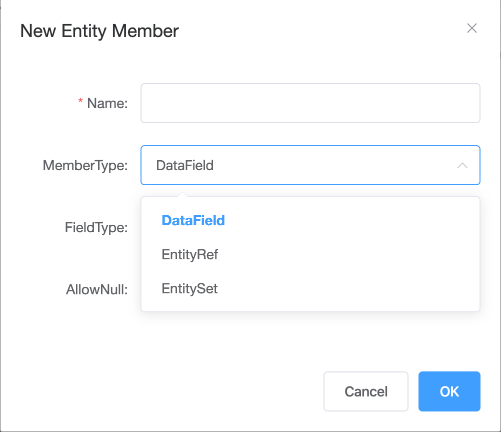Click the FieldType label
Image resolution: width=501 pixels, height=432 pixels.
coord(96,228)
